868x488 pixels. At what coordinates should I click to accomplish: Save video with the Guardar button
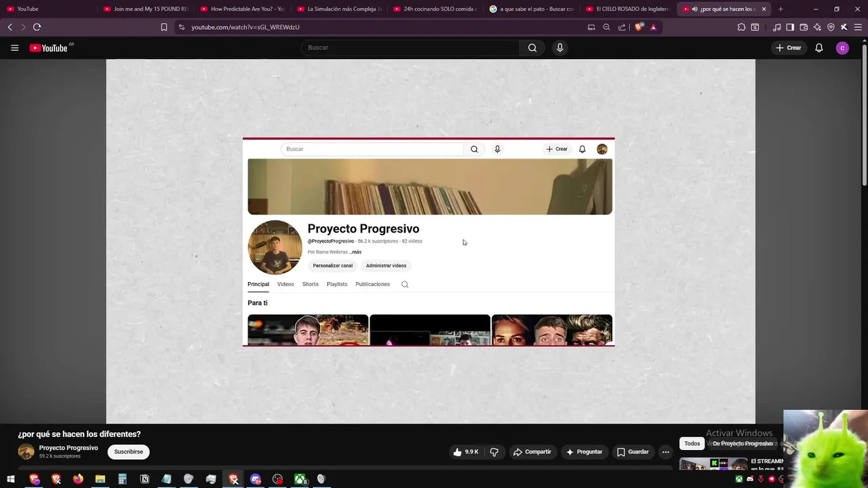[x=633, y=452]
